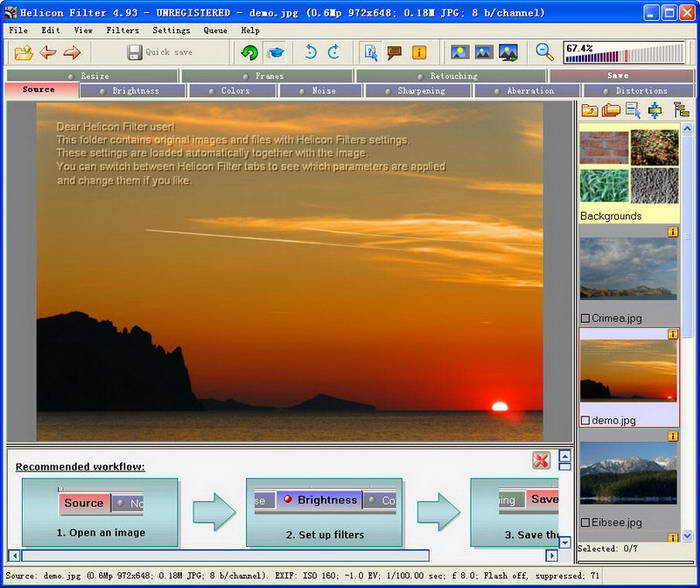The width and height of the screenshot is (700, 588).
Task: Click the '3. Save' workflow step box
Action: pos(515,513)
